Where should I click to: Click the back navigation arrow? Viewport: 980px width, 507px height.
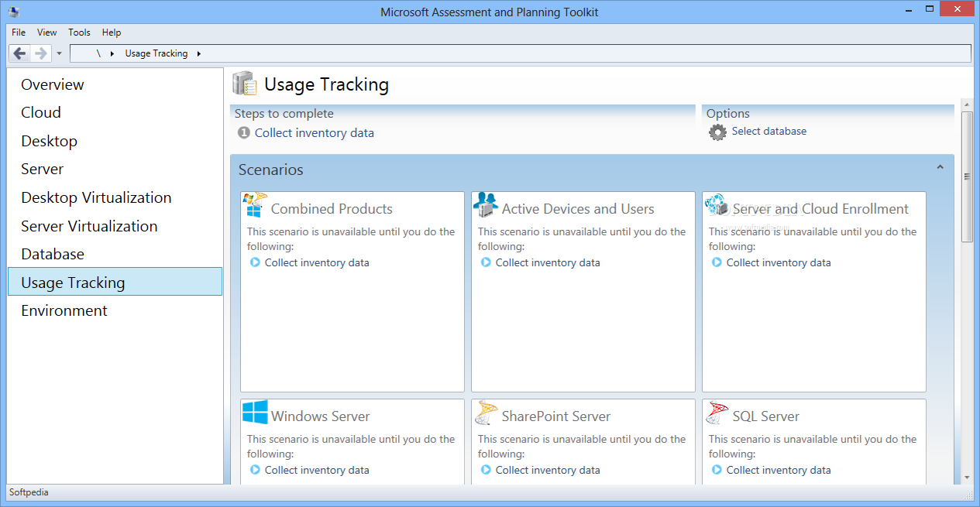pos(20,53)
